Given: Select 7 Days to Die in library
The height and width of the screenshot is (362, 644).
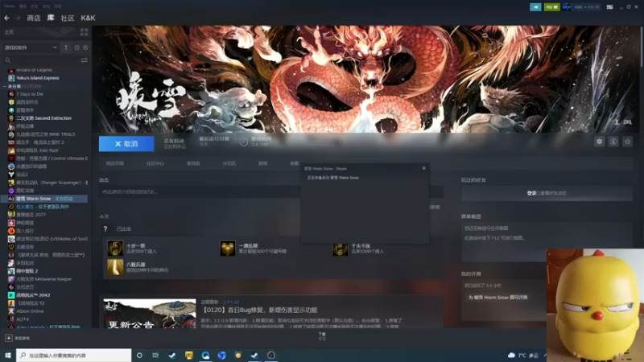Looking at the screenshot, I should (30, 94).
